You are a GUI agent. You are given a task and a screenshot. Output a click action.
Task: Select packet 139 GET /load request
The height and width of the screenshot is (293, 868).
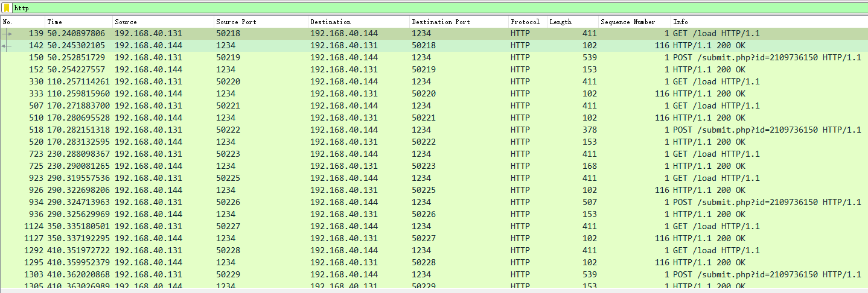(x=423, y=34)
